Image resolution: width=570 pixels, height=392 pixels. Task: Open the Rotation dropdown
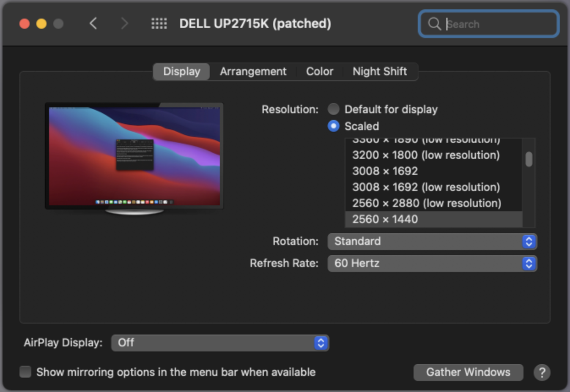(x=432, y=241)
